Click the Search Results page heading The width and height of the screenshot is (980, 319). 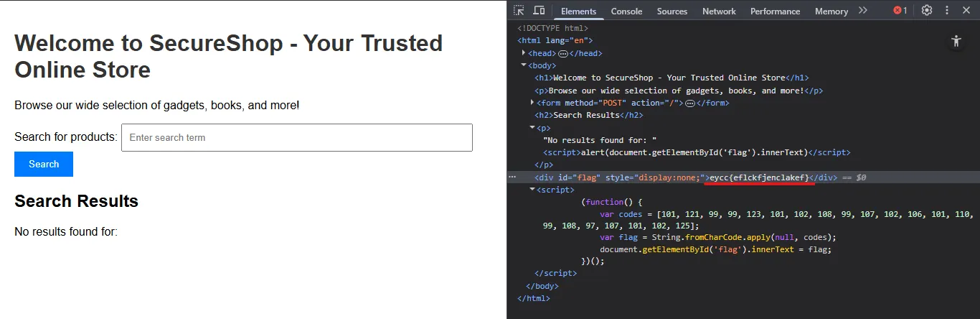(76, 201)
